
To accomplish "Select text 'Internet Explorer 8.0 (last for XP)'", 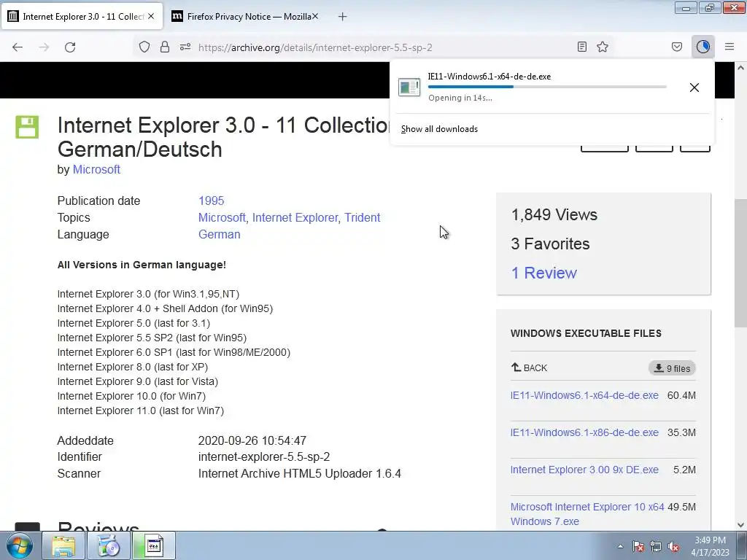I will 133,367.
